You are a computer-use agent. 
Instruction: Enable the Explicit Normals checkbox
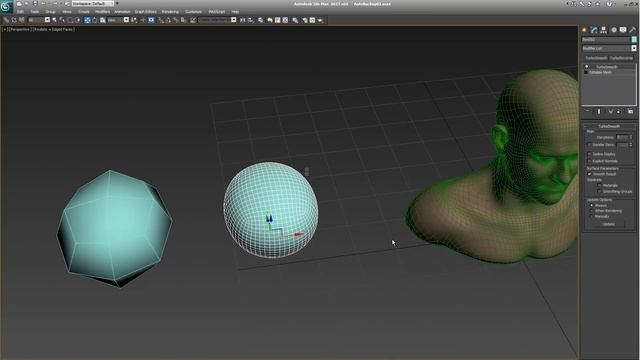click(x=589, y=161)
